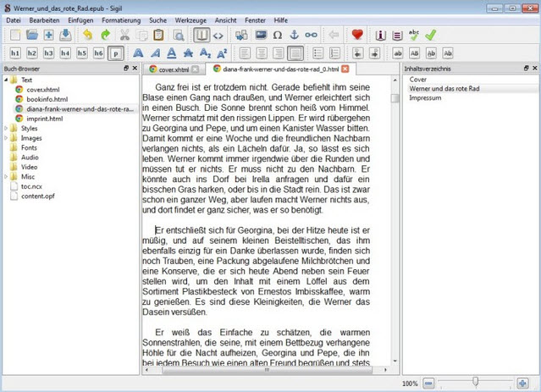Image resolution: width=541 pixels, height=392 pixels.
Task: Close the diana-frank-werner html tab
Action: (345, 69)
